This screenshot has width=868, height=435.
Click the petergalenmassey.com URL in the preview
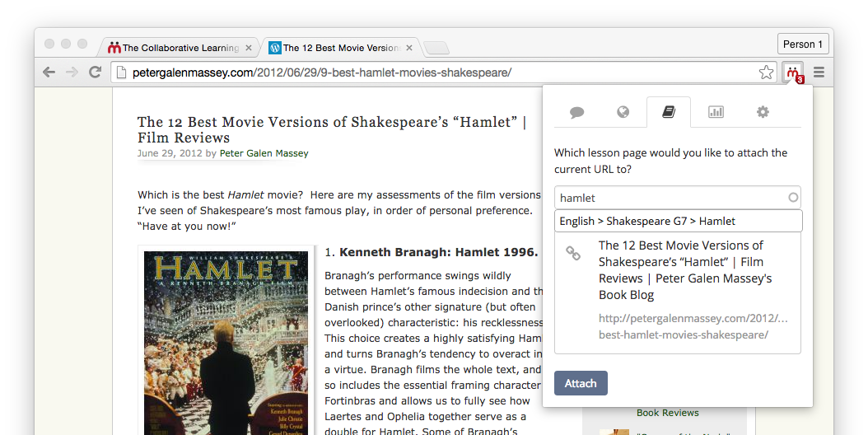pyautogui.click(x=693, y=326)
